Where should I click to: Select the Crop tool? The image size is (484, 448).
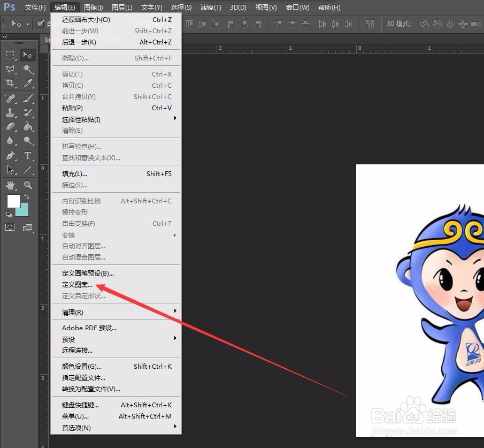point(10,83)
